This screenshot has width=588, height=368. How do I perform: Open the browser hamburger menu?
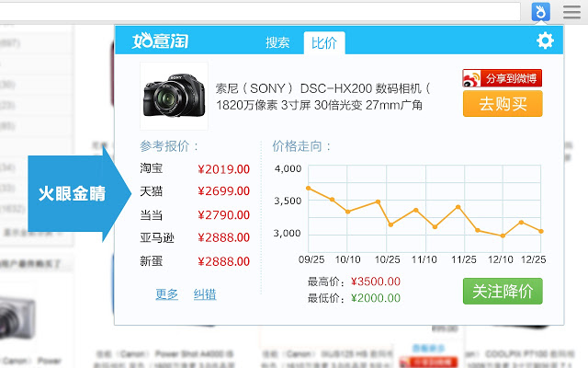[571, 12]
